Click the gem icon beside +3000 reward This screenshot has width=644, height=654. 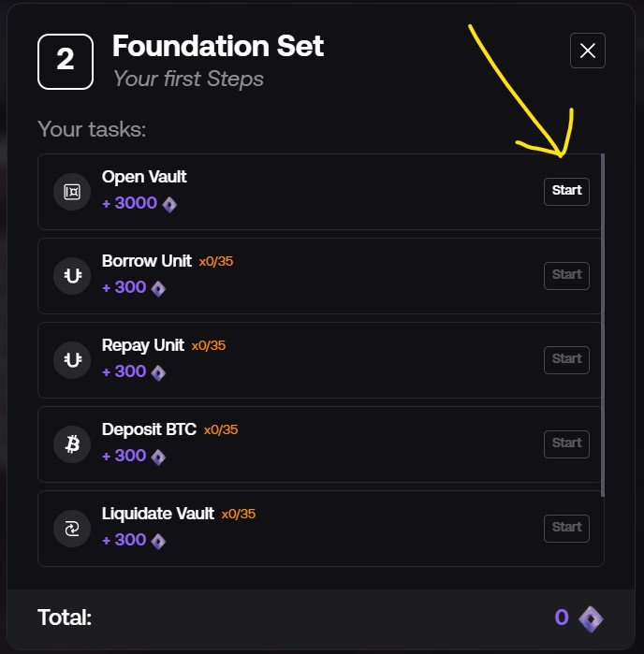(169, 204)
